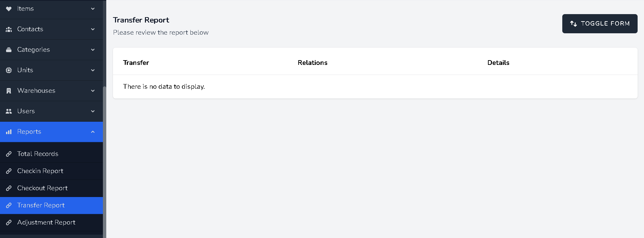Click the Warehouses building icon
Image resolution: width=644 pixels, height=238 pixels.
pos(8,90)
